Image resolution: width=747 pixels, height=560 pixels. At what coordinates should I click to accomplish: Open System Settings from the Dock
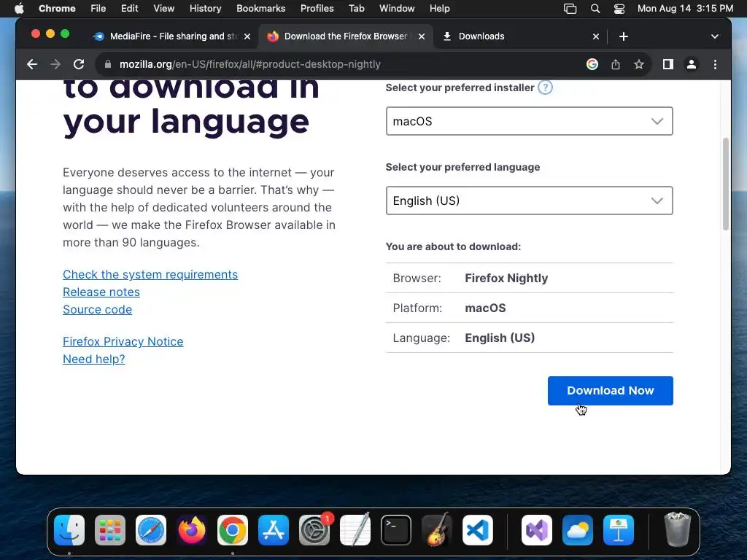point(314,530)
